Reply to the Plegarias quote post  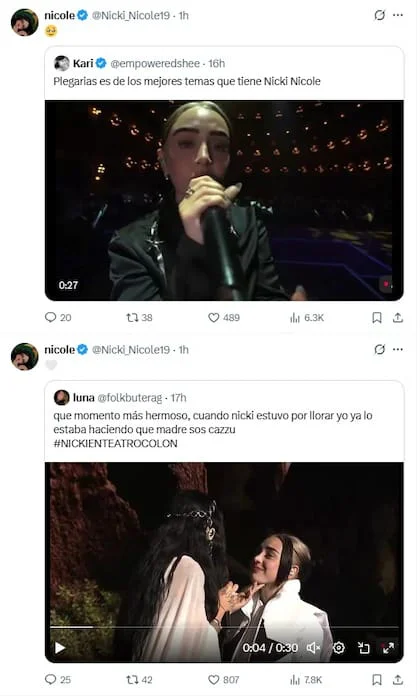click(x=58, y=317)
